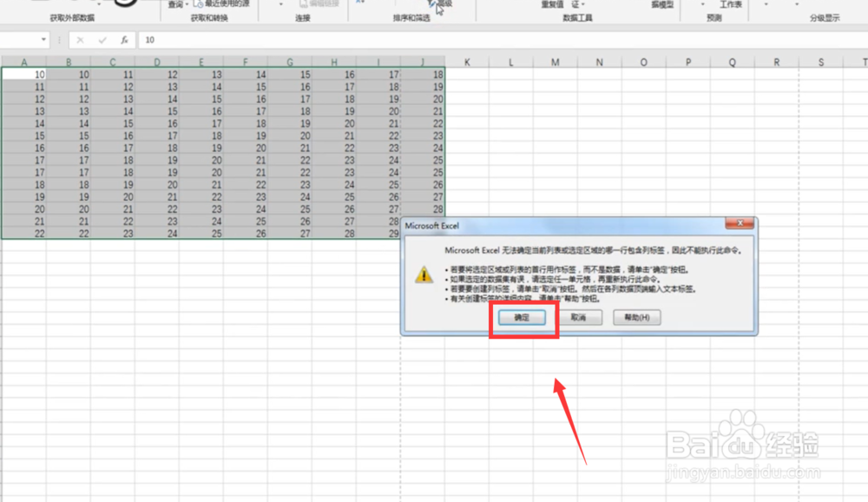
Task: Click the 高级 advanced filter button
Action: 441,3
